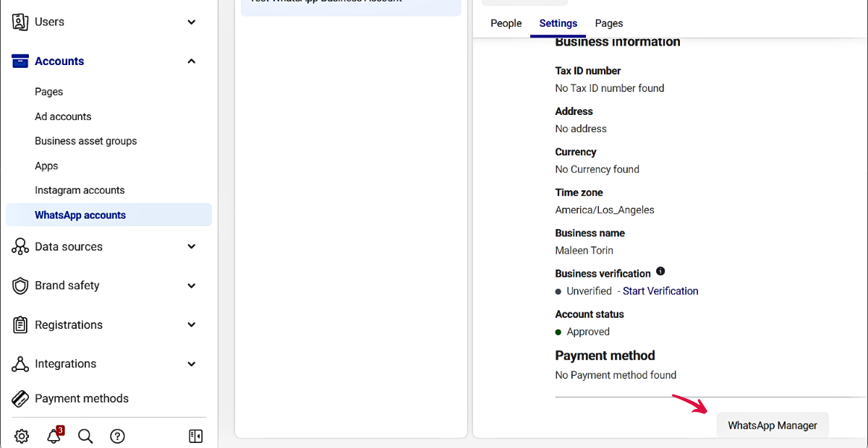Viewport: 868px width, 448px height.
Task: Click the Registrations clipboard icon
Action: pyautogui.click(x=20, y=324)
